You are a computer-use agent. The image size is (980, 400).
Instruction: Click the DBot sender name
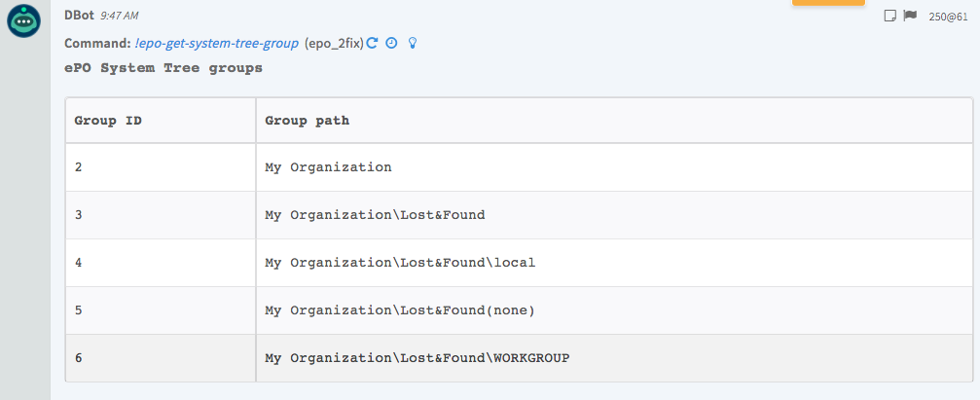click(80, 16)
